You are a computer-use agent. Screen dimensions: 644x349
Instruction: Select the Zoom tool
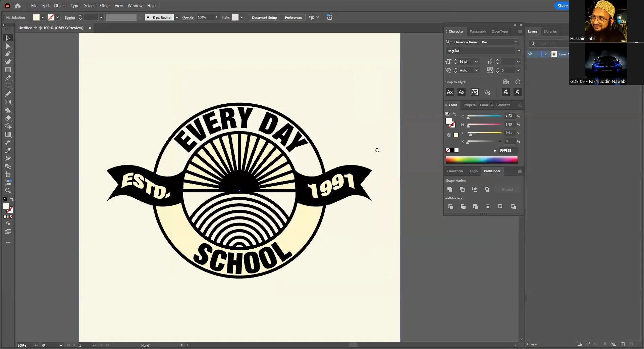pyautogui.click(x=8, y=191)
